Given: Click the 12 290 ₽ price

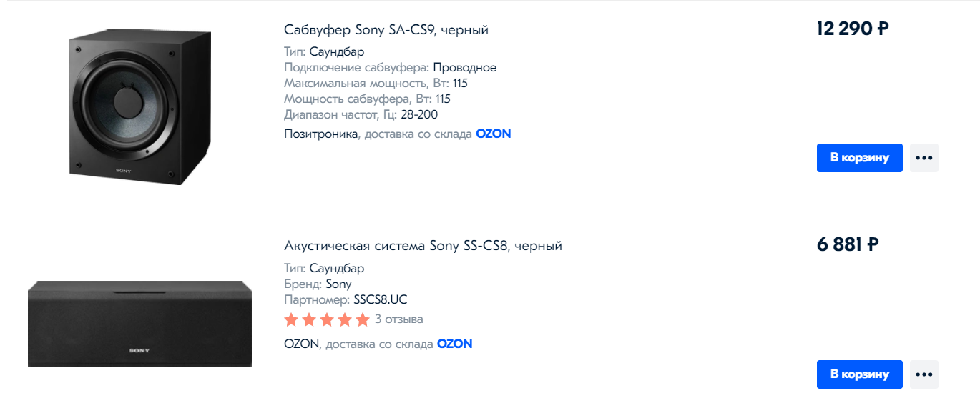Looking at the screenshot, I should 852,29.
